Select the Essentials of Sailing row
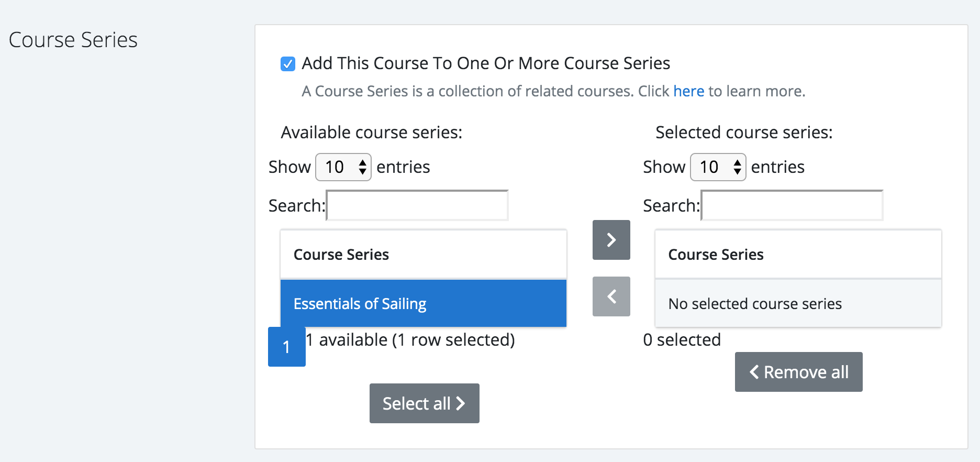The height and width of the screenshot is (462, 980). 424,303
